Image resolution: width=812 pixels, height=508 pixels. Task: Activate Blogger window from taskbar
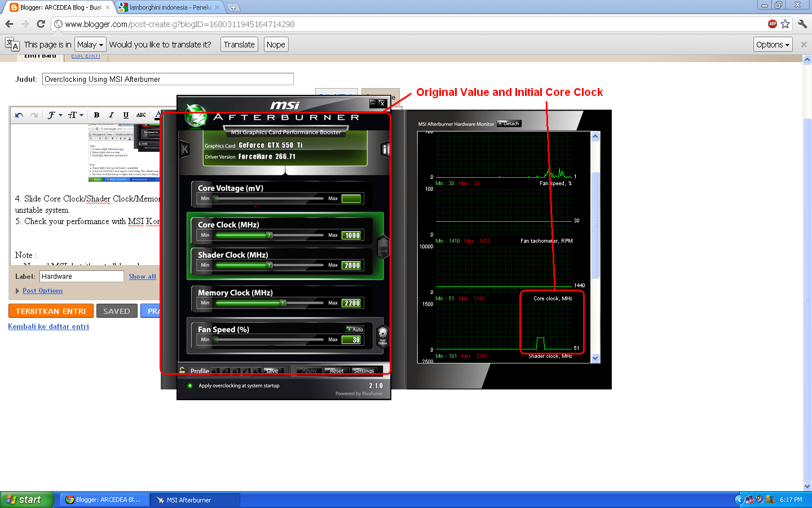pos(105,500)
